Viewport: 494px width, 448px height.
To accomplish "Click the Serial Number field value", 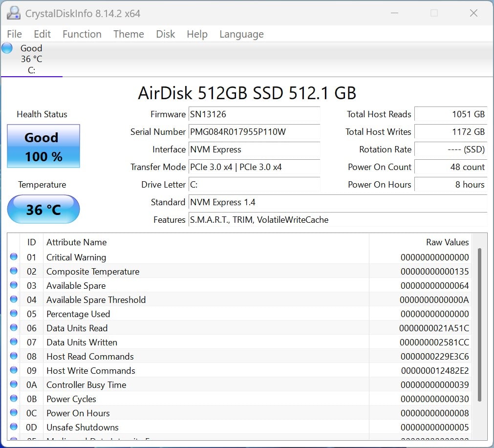I will [x=254, y=132].
